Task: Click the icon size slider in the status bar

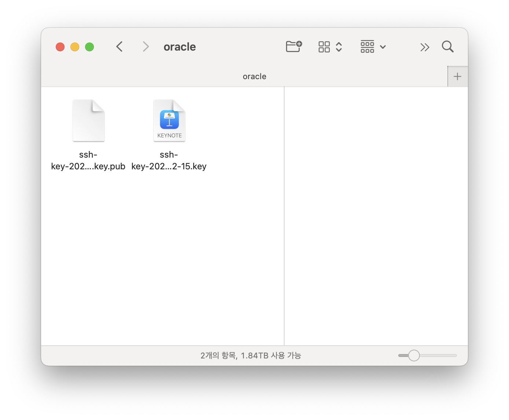Action: pyautogui.click(x=427, y=355)
